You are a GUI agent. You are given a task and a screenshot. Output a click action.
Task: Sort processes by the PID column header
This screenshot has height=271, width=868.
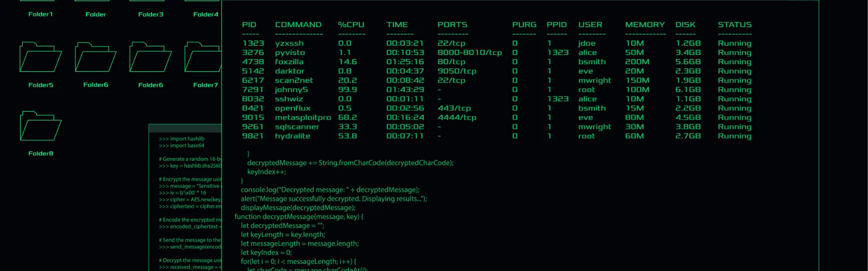pyautogui.click(x=249, y=25)
